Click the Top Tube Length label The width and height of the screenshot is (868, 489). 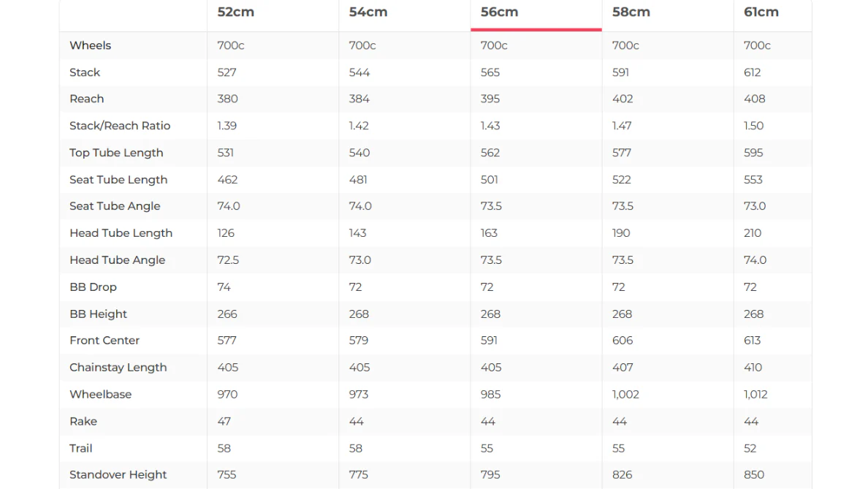116,153
